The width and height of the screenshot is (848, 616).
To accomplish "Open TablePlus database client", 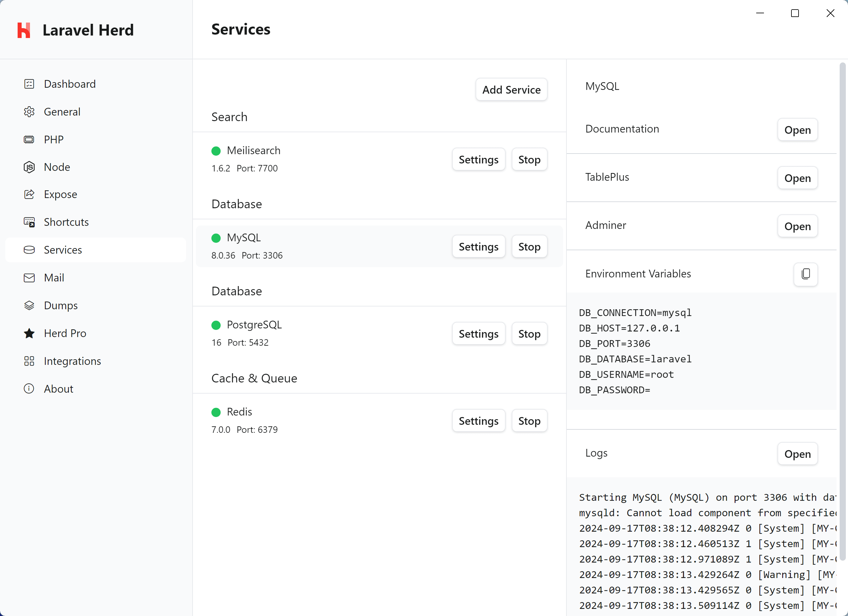I will (x=797, y=178).
